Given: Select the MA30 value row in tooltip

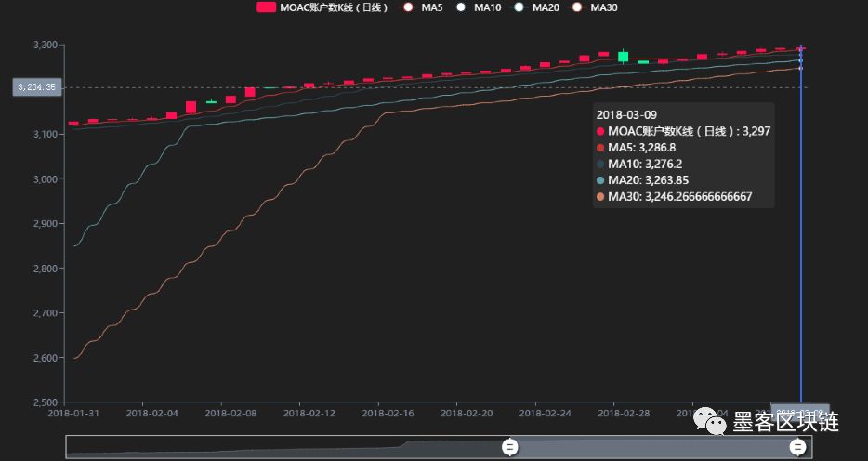Looking at the screenshot, I should point(678,197).
